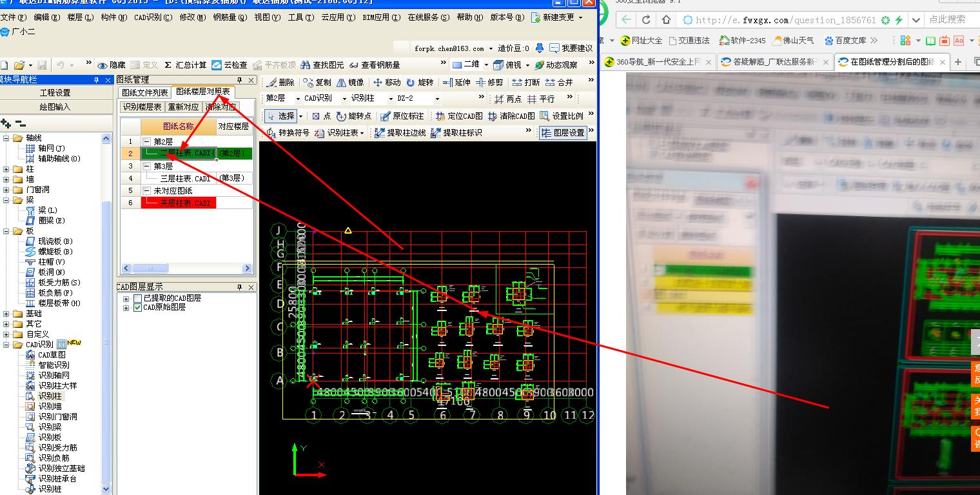The height and width of the screenshot is (495, 980).
Task: Click the 原位标注 tool
Action: click(402, 116)
